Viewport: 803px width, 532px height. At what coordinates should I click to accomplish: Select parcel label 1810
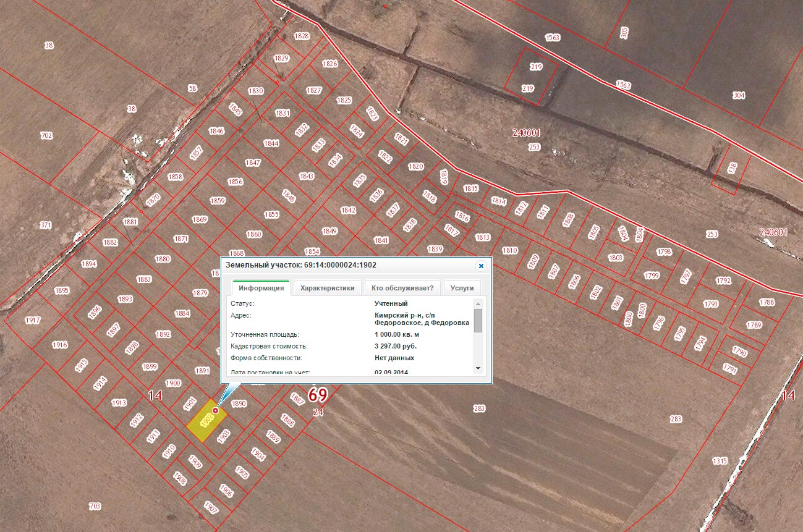click(510, 250)
